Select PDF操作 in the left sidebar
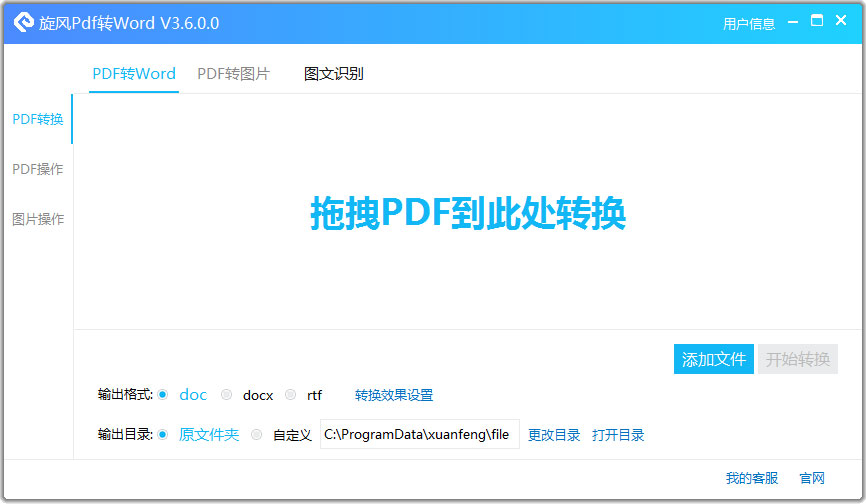 pos(38,169)
